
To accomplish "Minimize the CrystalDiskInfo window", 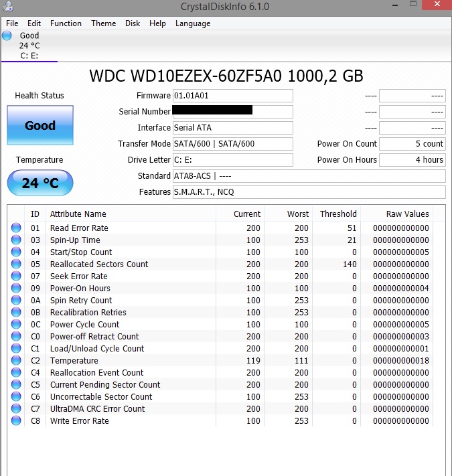I will coord(395,5).
